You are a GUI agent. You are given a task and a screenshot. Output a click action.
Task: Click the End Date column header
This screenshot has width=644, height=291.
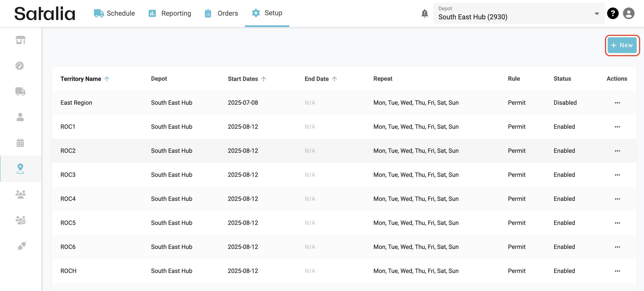[x=316, y=79]
